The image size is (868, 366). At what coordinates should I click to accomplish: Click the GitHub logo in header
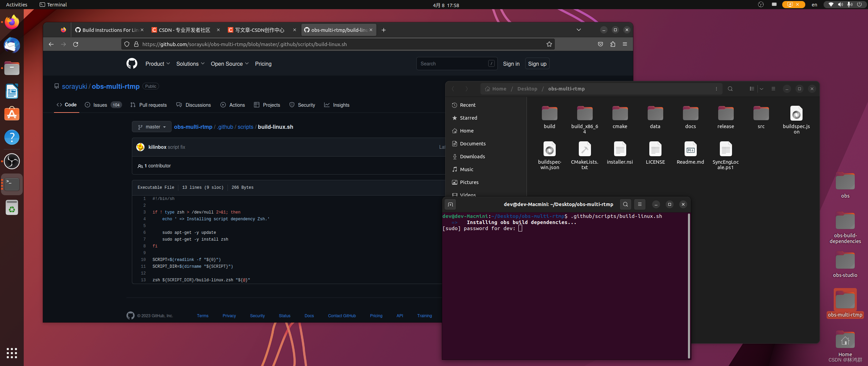pos(132,64)
